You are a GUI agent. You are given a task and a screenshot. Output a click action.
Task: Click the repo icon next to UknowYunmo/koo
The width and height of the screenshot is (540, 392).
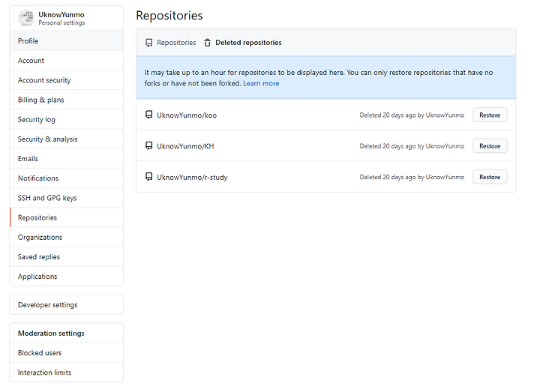[x=148, y=115]
